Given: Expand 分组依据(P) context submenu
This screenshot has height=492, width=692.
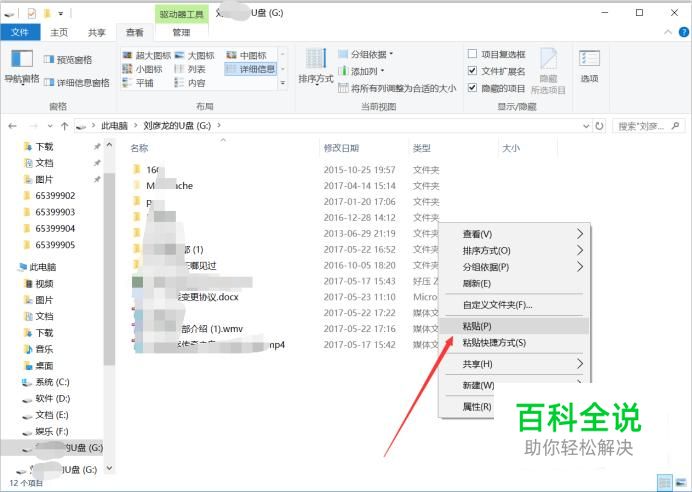Looking at the screenshot, I should (x=514, y=267).
